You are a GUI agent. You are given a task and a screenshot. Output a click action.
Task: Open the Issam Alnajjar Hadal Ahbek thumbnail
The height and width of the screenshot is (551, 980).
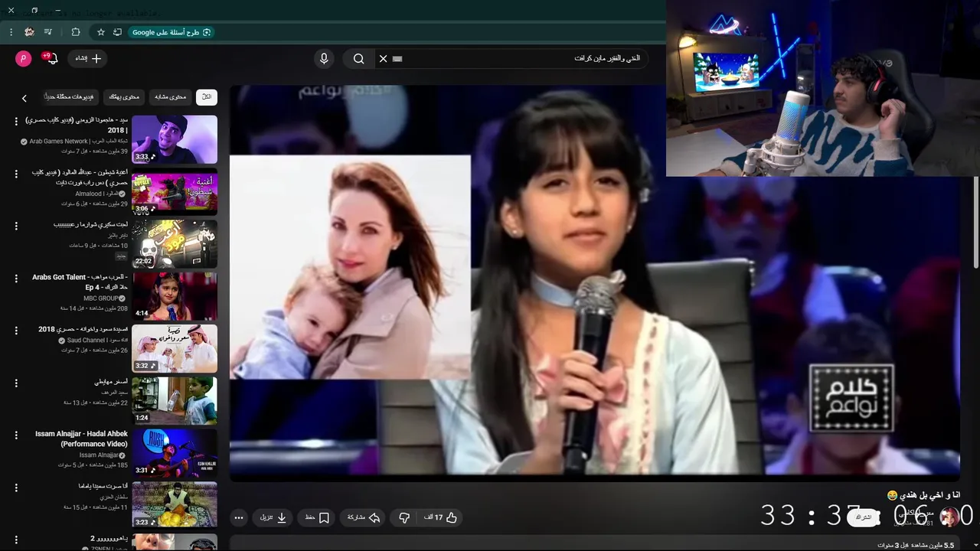[175, 453]
